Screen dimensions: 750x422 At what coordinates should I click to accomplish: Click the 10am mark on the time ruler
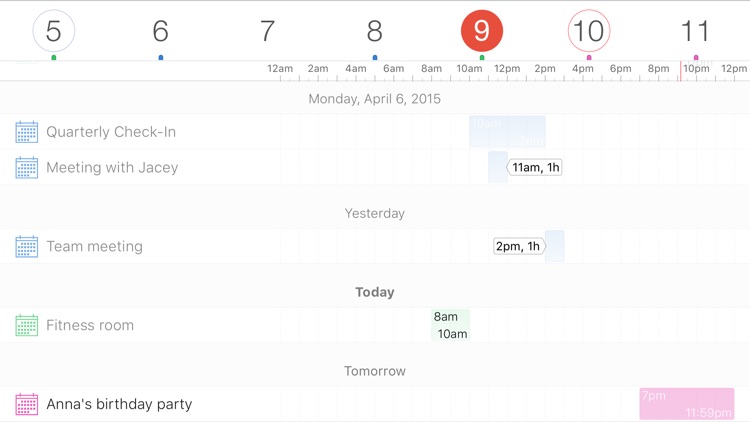coord(469,69)
